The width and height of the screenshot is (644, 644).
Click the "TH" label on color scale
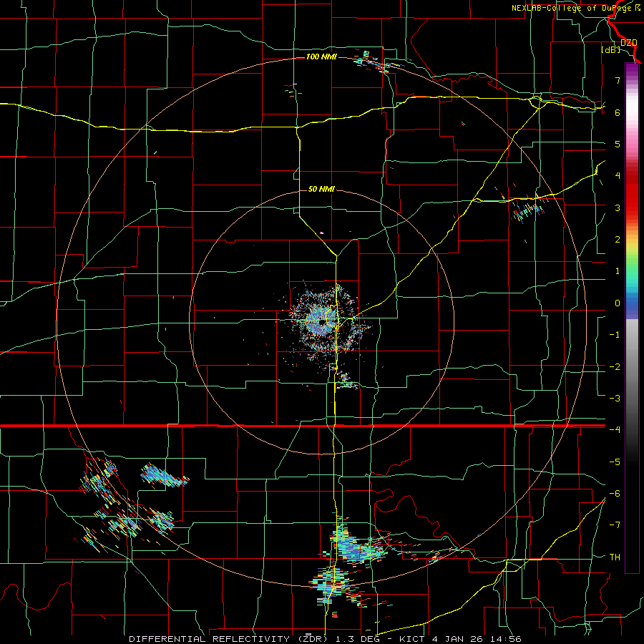point(615,557)
